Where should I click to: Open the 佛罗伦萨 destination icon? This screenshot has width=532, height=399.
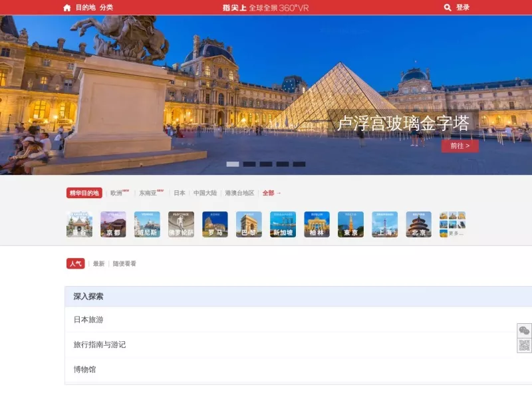tap(181, 224)
